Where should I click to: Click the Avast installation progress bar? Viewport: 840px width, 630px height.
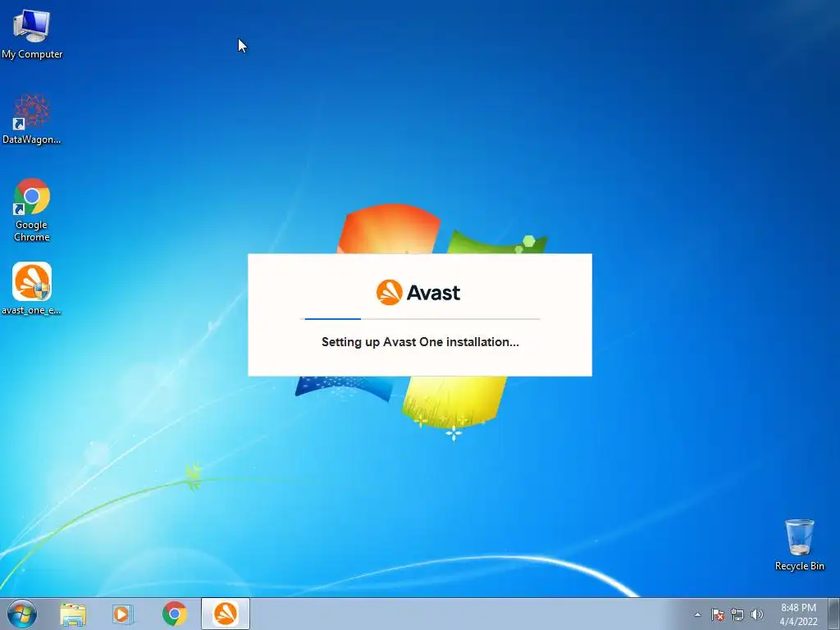(420, 319)
